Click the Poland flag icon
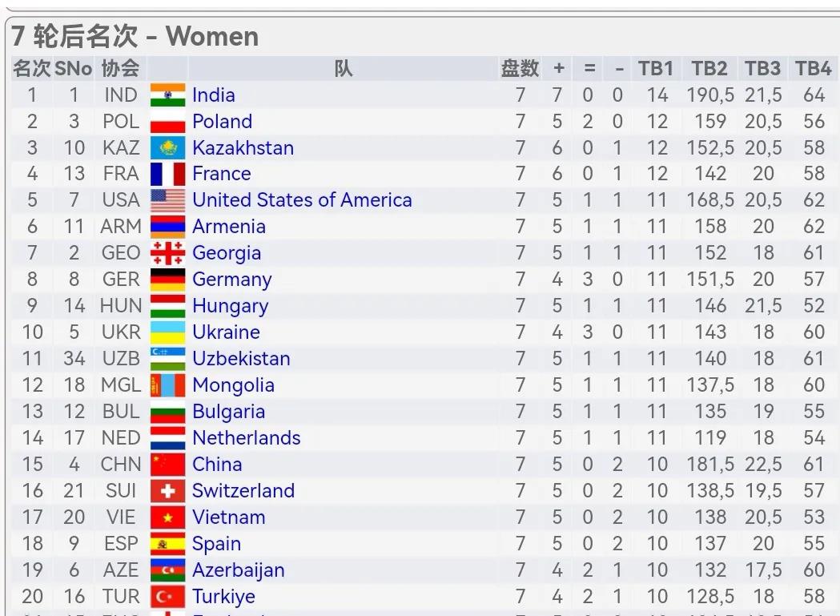Image resolution: width=840 pixels, height=616 pixels. pyautogui.click(x=167, y=121)
